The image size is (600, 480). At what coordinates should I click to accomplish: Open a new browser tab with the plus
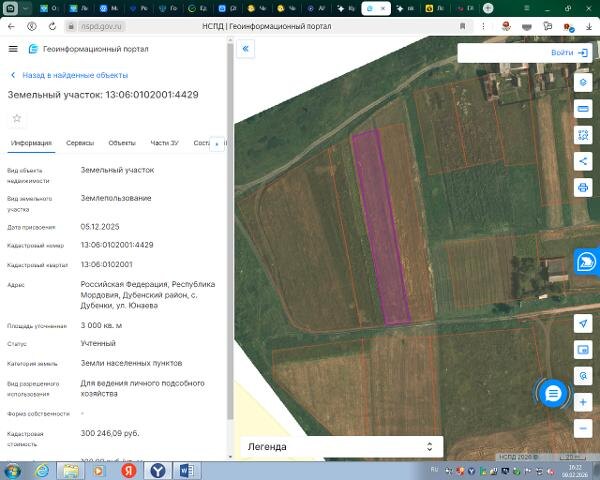point(488,8)
